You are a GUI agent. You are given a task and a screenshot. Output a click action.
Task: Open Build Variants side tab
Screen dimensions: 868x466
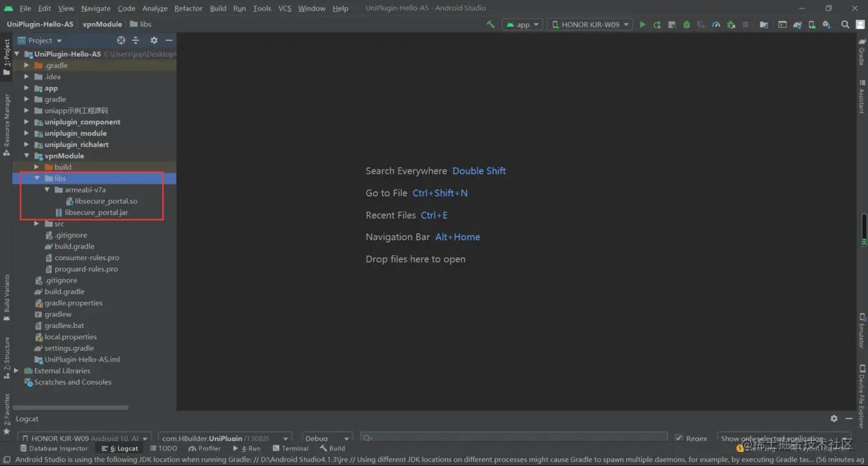(x=7, y=298)
